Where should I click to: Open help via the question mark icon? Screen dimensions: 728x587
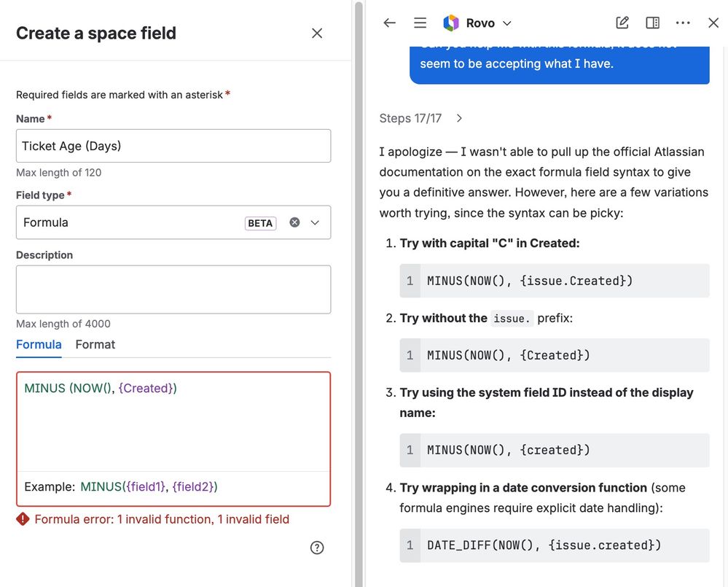317,547
